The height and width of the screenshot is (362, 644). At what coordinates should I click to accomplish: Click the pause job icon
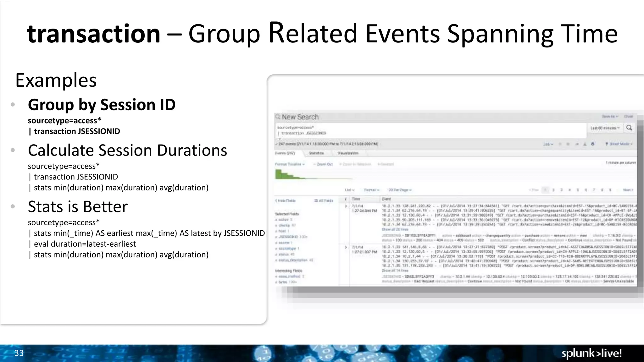(560, 144)
